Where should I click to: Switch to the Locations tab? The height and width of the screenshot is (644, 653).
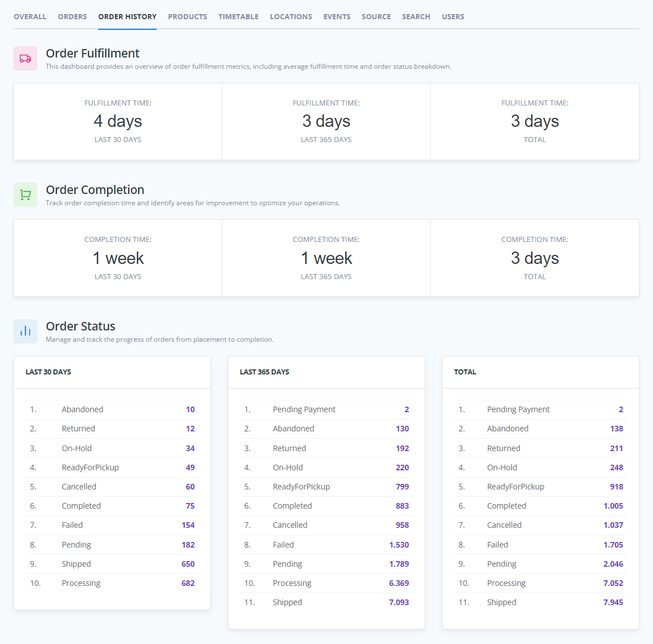pyautogui.click(x=291, y=17)
